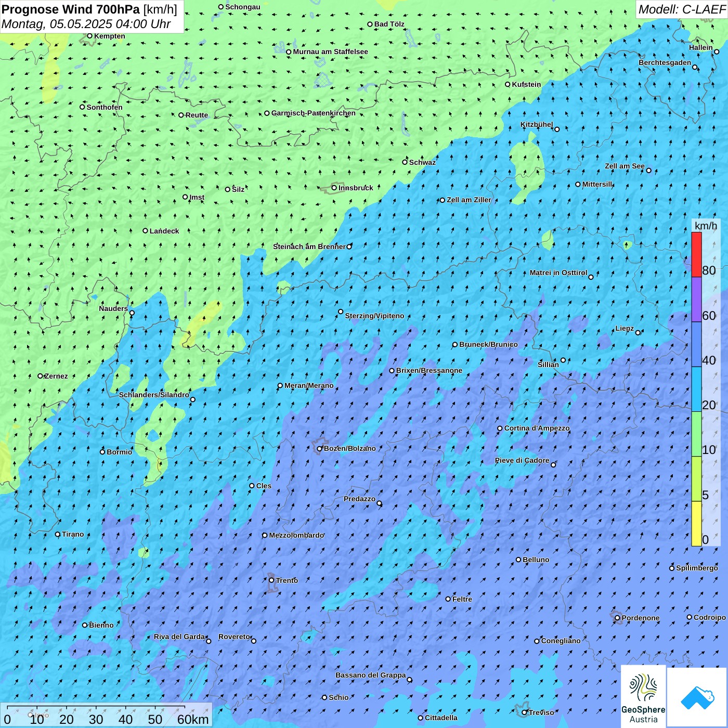Image resolution: width=728 pixels, height=728 pixels.
Task: Click the Kufstein city label
Action: coord(526,84)
